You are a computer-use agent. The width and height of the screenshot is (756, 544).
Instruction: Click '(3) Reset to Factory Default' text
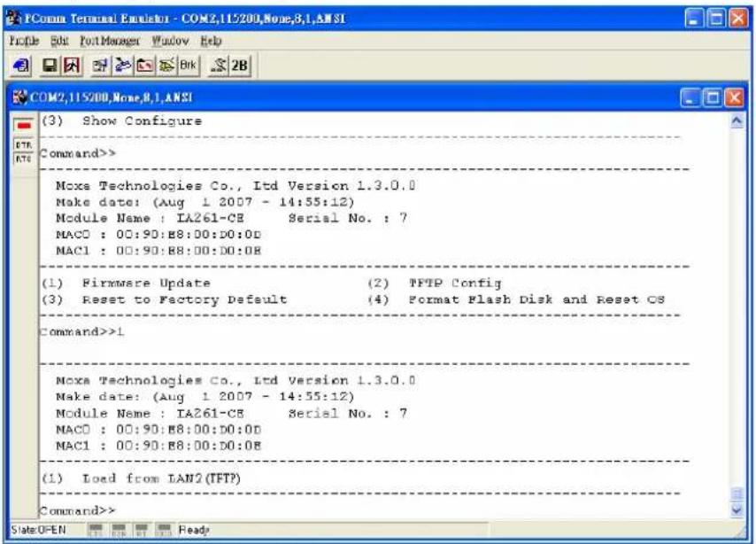point(165,299)
